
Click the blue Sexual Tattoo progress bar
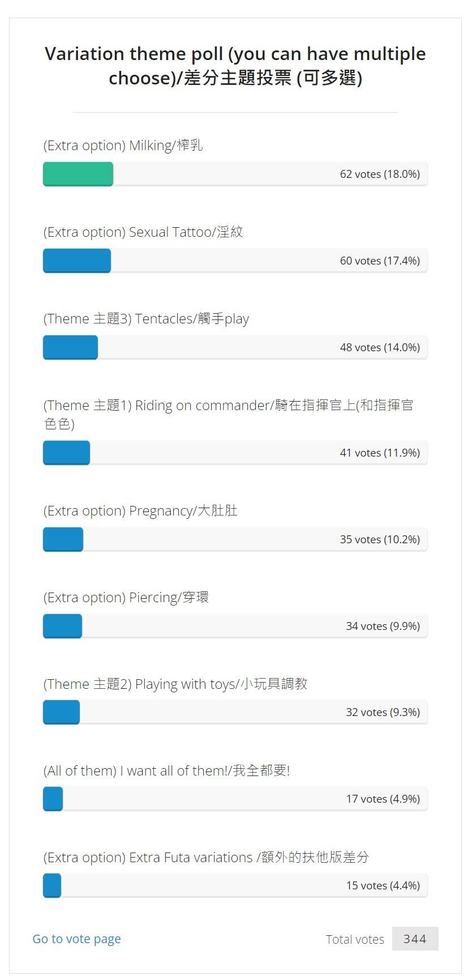click(77, 261)
